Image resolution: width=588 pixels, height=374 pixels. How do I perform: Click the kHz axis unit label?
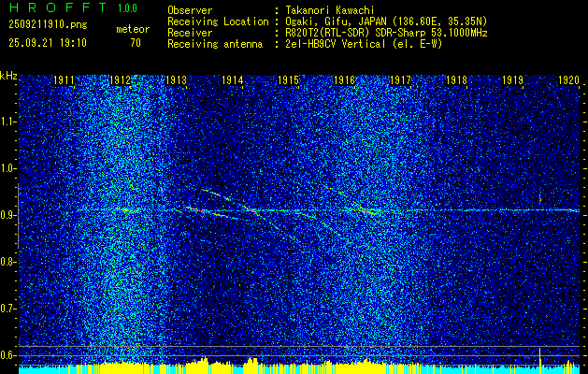tap(8, 76)
